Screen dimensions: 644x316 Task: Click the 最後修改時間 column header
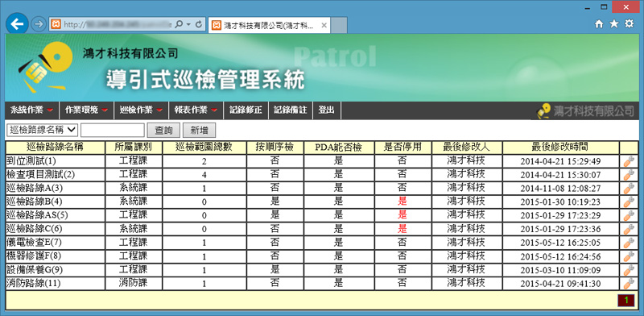click(x=560, y=148)
